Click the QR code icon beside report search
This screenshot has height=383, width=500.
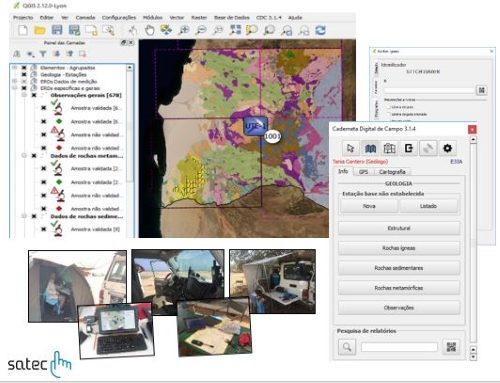pyautogui.click(x=451, y=347)
